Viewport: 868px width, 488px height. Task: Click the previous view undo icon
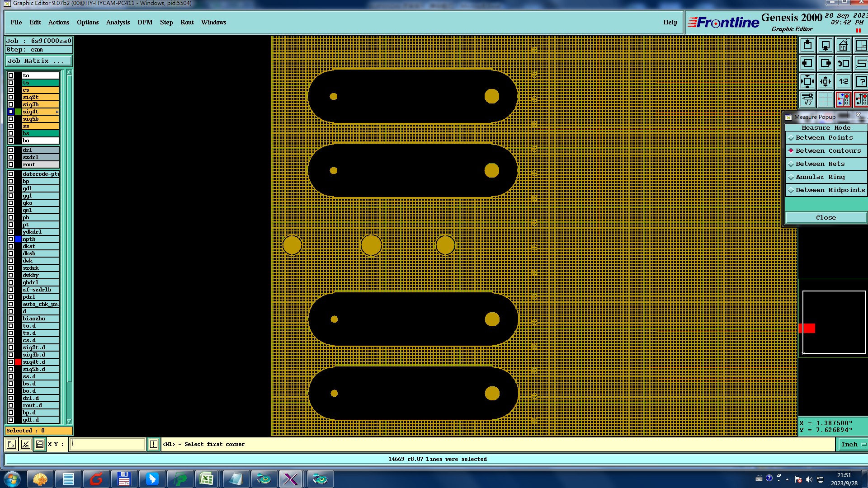point(843,64)
